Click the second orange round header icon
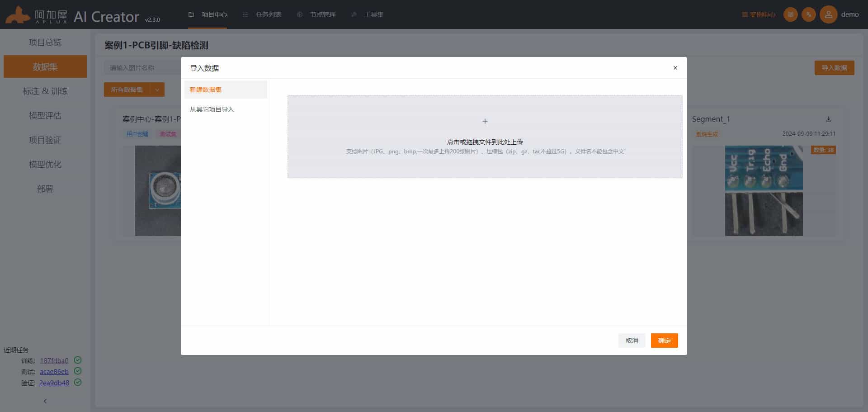This screenshot has height=412, width=868. point(808,14)
